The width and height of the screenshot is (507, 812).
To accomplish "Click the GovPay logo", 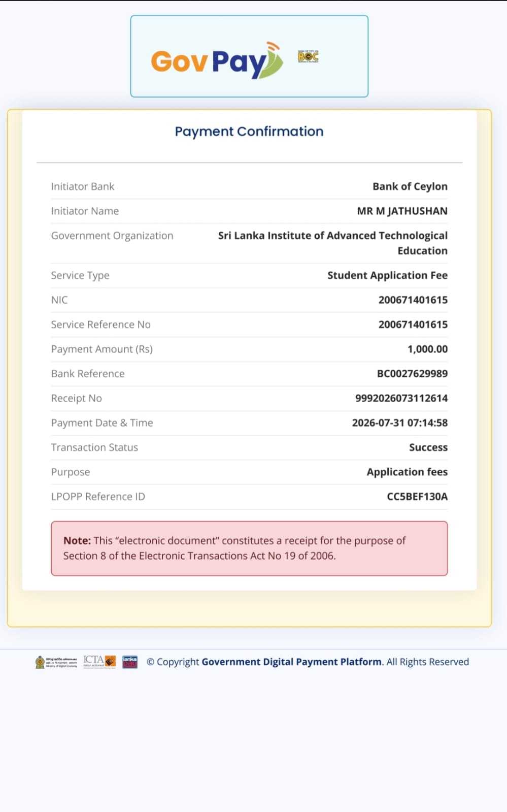I will [217, 60].
